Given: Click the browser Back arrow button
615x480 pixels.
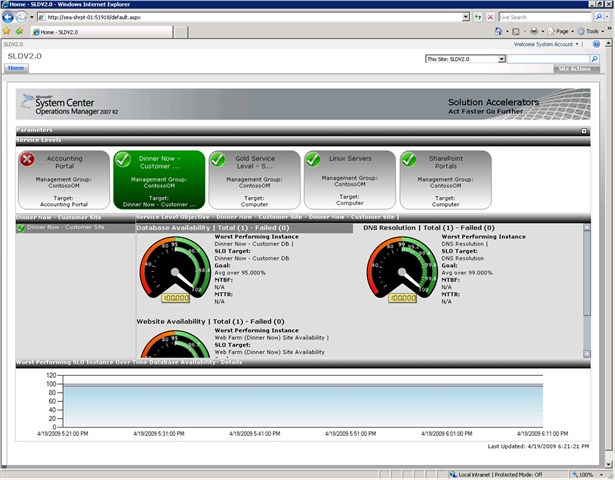Looking at the screenshot, I should (x=12, y=17).
